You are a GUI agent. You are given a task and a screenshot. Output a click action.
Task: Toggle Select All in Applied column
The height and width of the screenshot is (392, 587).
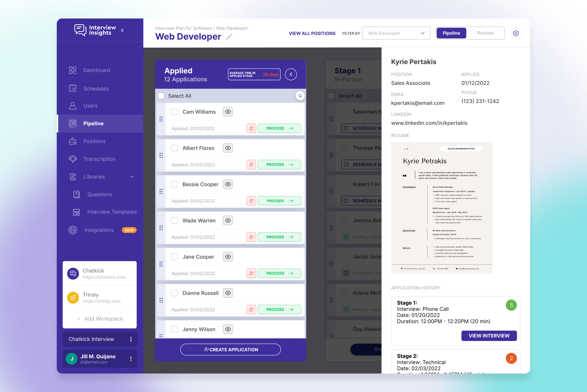pyautogui.click(x=161, y=96)
